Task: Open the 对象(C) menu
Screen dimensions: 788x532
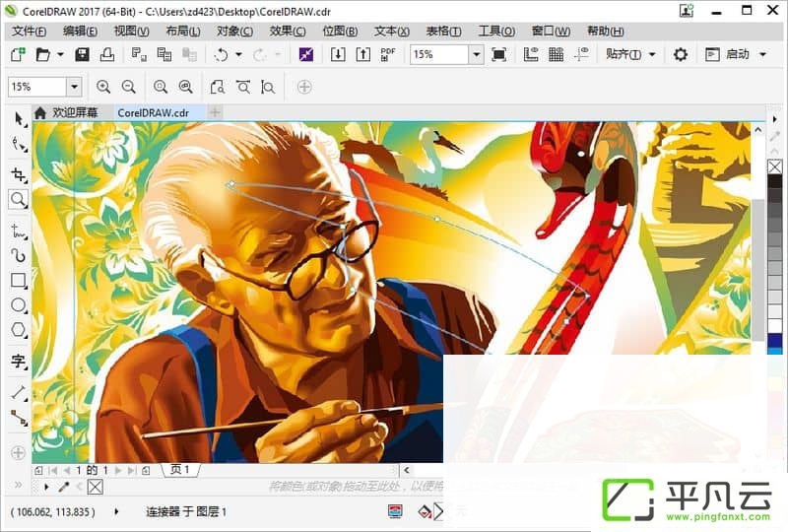Action: click(x=234, y=32)
